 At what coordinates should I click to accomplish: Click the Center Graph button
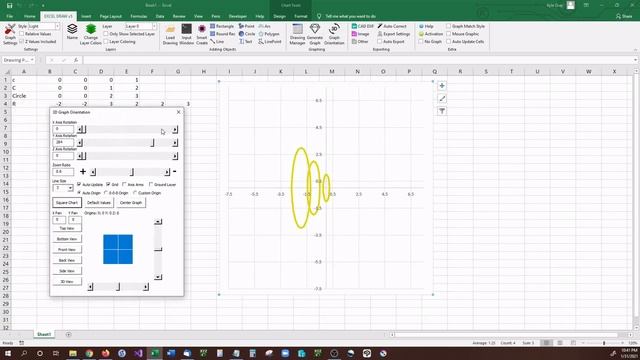point(131,202)
